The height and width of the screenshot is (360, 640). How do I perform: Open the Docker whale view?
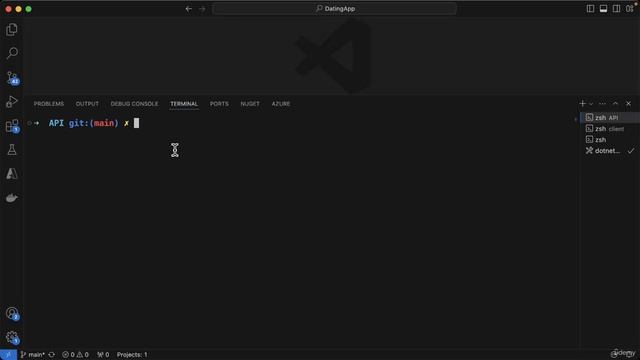[x=12, y=198]
